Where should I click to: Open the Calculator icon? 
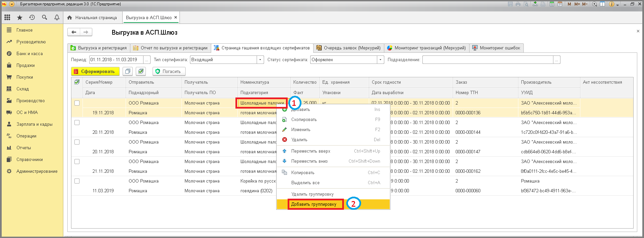(x=552, y=4)
